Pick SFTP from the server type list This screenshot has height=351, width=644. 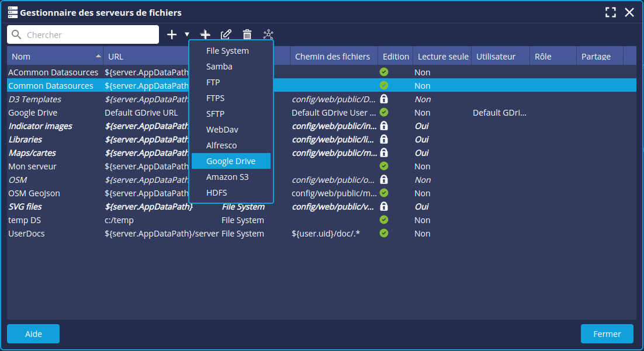tap(215, 114)
